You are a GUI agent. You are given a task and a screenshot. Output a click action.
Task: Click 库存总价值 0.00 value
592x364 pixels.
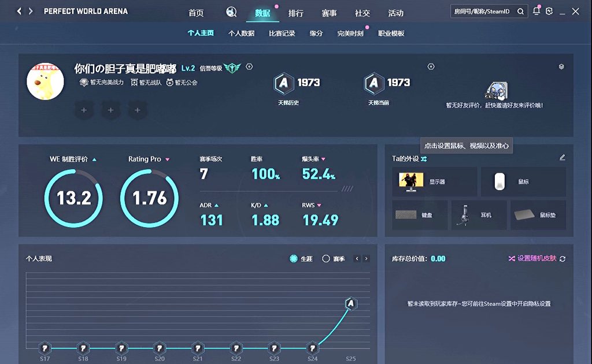[438, 259]
